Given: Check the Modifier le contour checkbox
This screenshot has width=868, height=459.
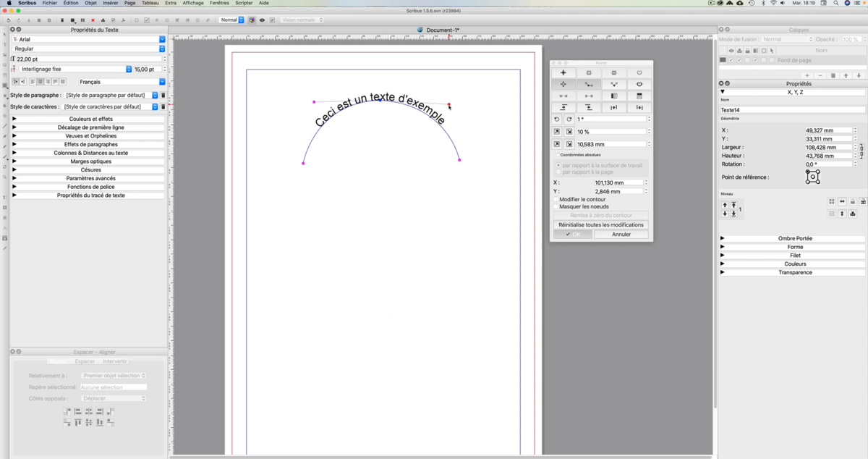Looking at the screenshot, I should tap(556, 199).
